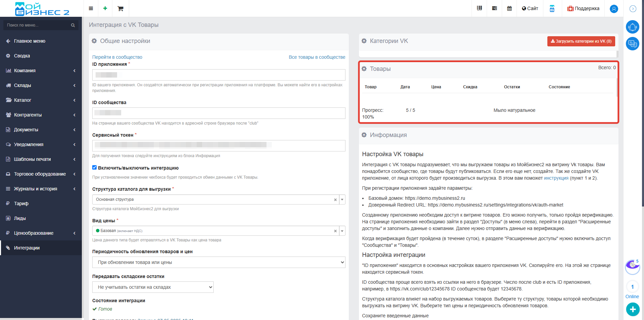This screenshot has height=320, width=644.
Task: Click the Остатки column header
Action: (x=512, y=87)
